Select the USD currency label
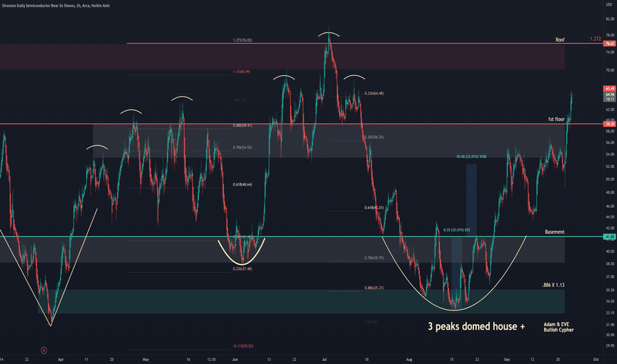This screenshot has height=364, width=617. pyautogui.click(x=610, y=5)
